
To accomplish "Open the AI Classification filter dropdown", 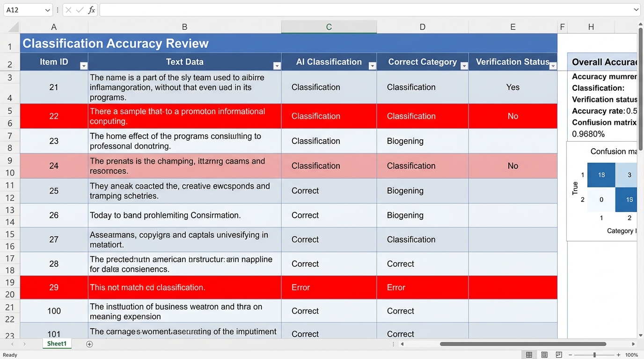I will click(x=372, y=66).
